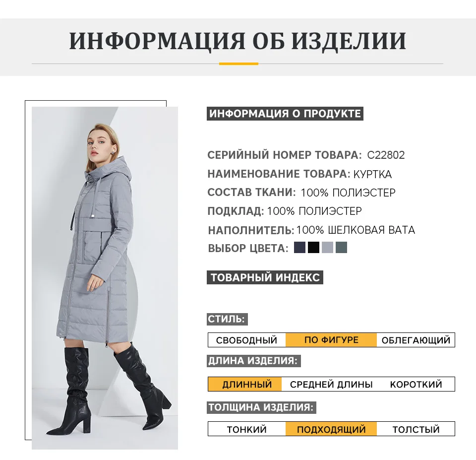
Task: Click the ТОЛЩИНА ИЗДЕЛИЯ label
Action: 261,407
